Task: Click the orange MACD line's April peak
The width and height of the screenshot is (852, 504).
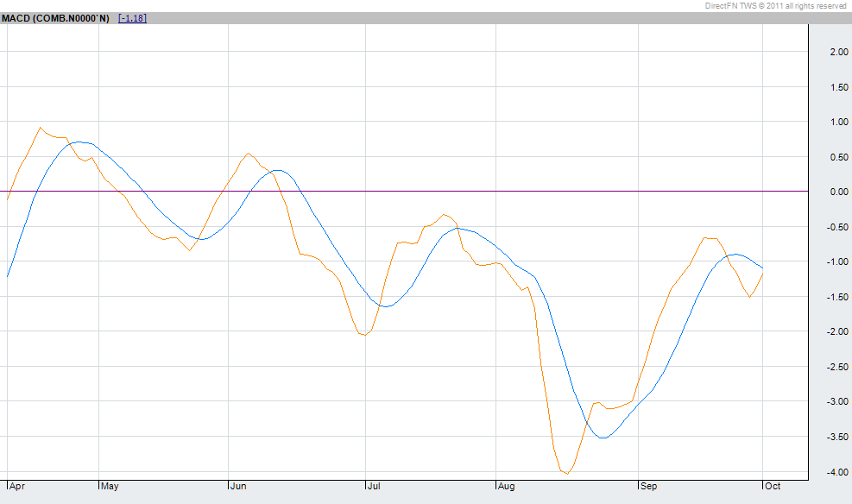Action: click(x=41, y=129)
